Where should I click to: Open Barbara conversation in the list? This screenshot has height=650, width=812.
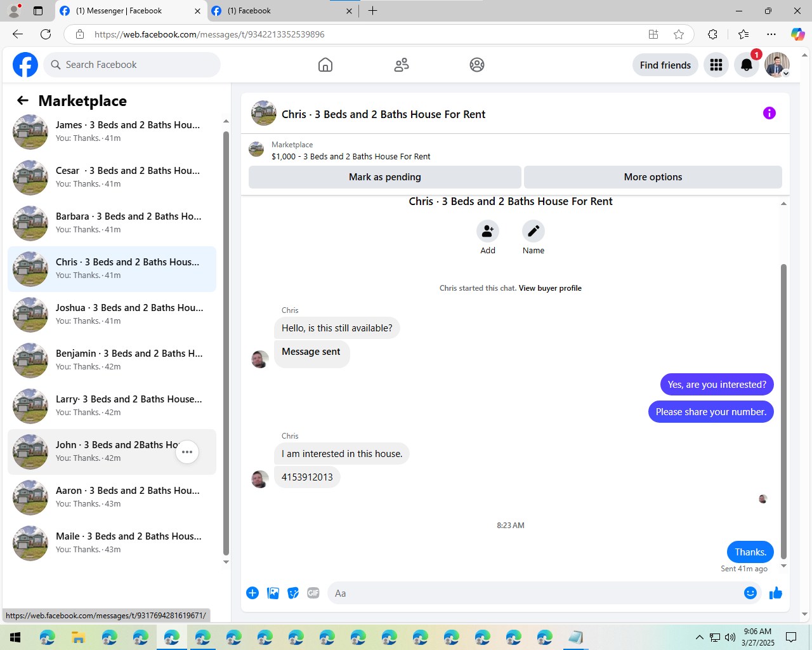(112, 223)
